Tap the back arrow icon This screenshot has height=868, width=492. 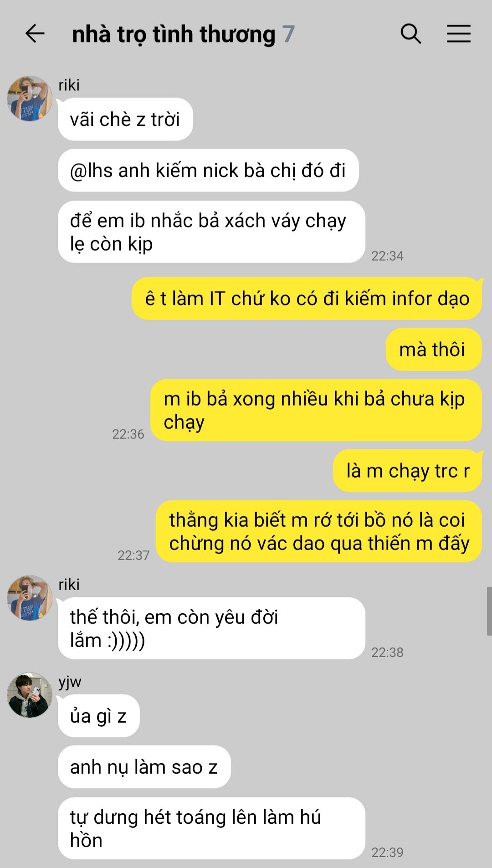coord(35,34)
